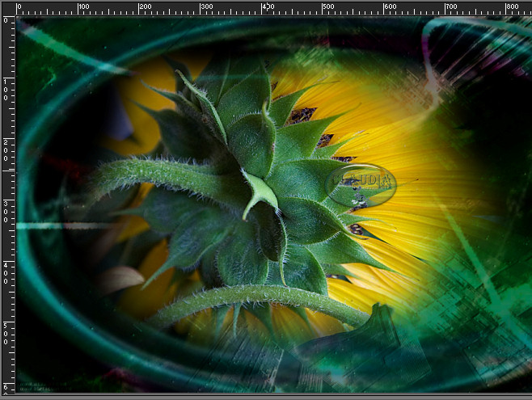Click the 400 mark on vertical ruler
The image size is (532, 400).
coord(6,273)
